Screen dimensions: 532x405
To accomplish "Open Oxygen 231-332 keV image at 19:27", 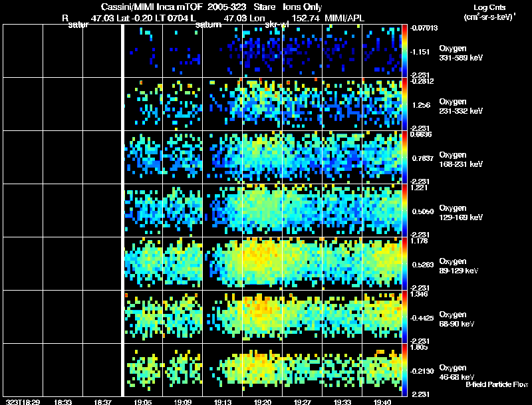I will point(303,104).
